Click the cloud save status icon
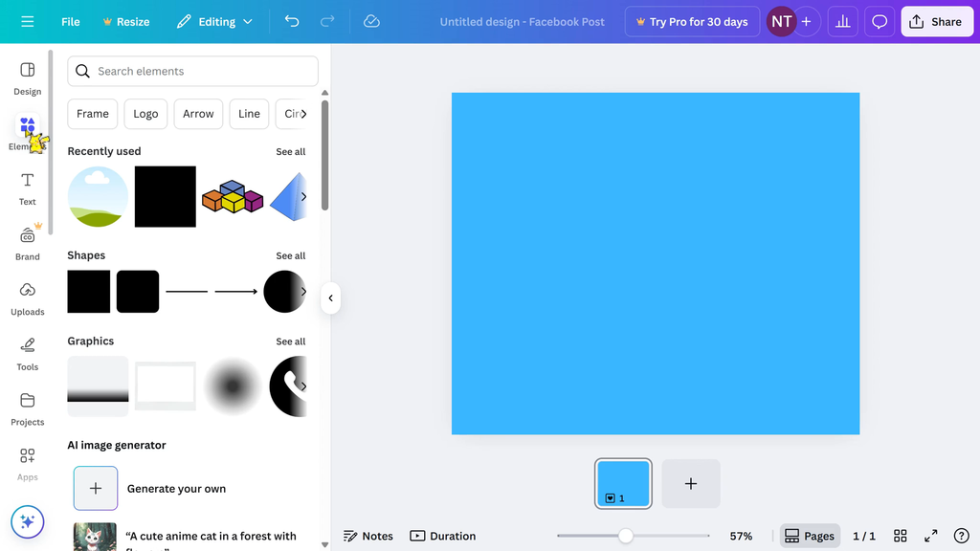Viewport: 980px width, 551px height. (x=371, y=21)
